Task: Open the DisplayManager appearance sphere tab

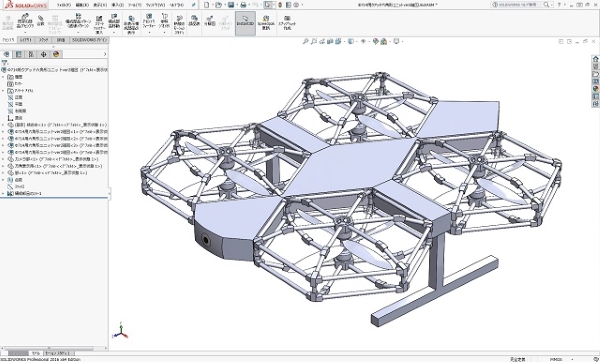Action: pyautogui.click(x=56, y=54)
